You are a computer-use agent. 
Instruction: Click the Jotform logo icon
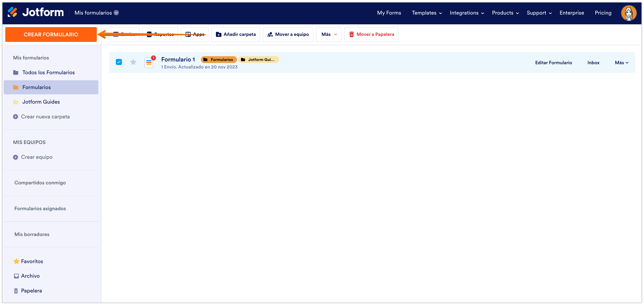point(12,12)
